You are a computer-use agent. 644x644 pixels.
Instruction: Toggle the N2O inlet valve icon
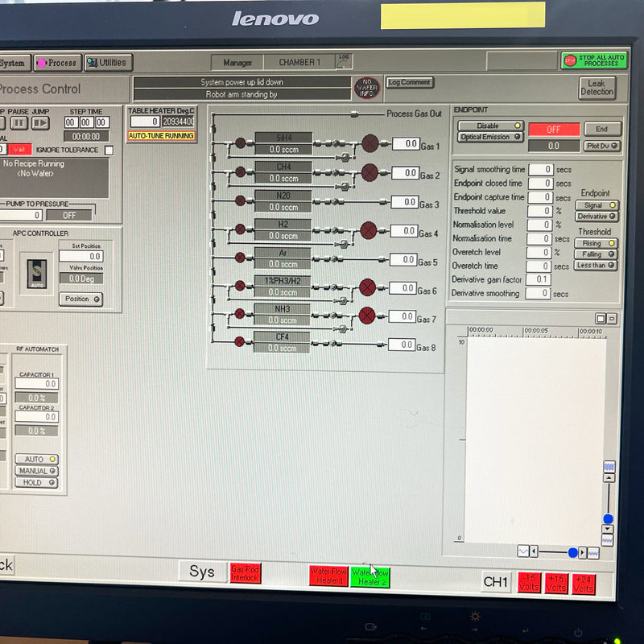point(240,200)
